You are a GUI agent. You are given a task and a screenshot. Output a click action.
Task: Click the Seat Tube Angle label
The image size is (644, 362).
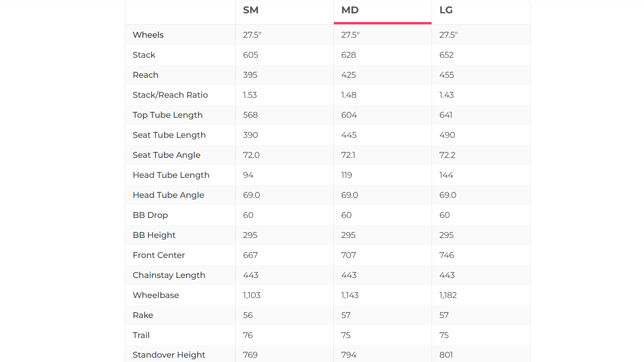166,155
